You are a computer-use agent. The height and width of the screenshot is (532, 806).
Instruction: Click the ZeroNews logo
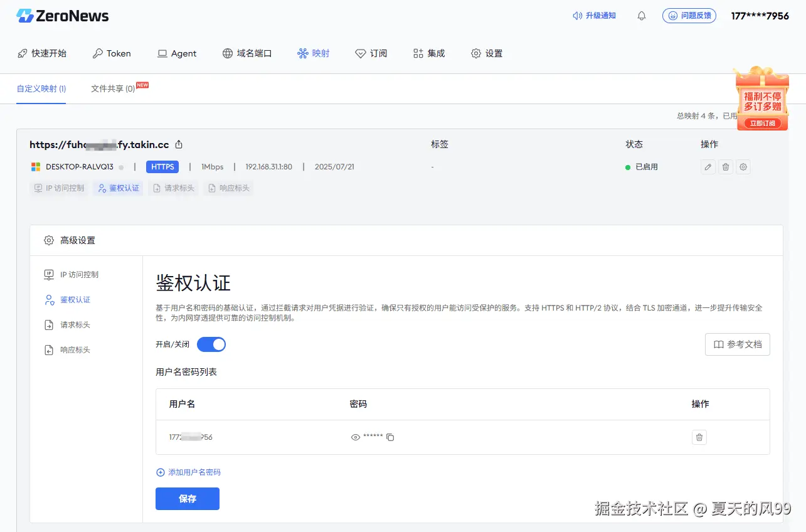pyautogui.click(x=63, y=16)
